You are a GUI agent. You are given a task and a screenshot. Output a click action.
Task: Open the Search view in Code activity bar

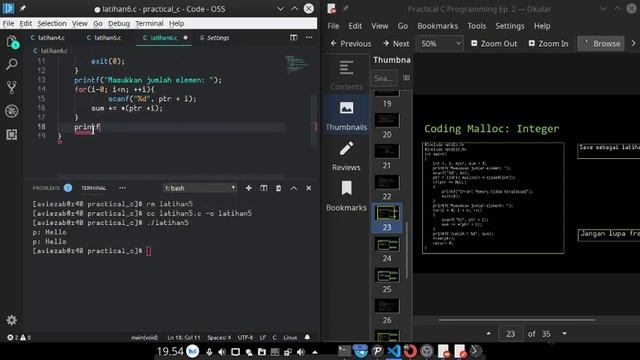tap(12, 64)
